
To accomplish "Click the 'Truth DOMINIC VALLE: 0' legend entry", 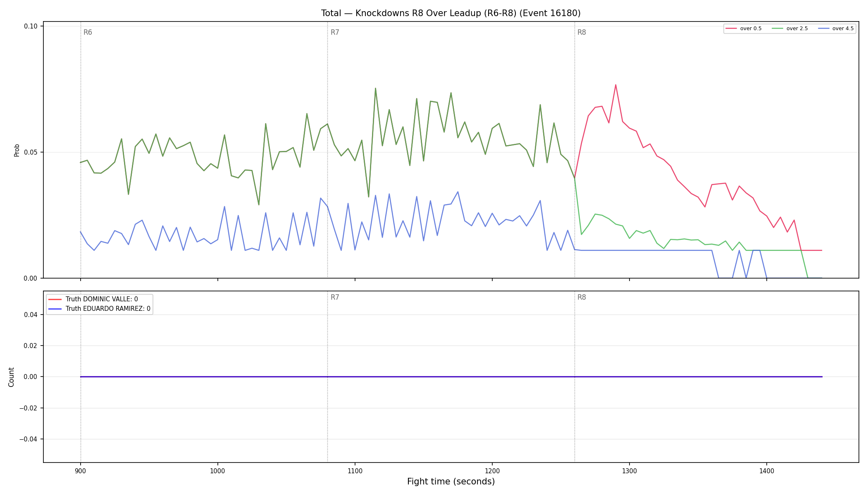I will tap(93, 299).
